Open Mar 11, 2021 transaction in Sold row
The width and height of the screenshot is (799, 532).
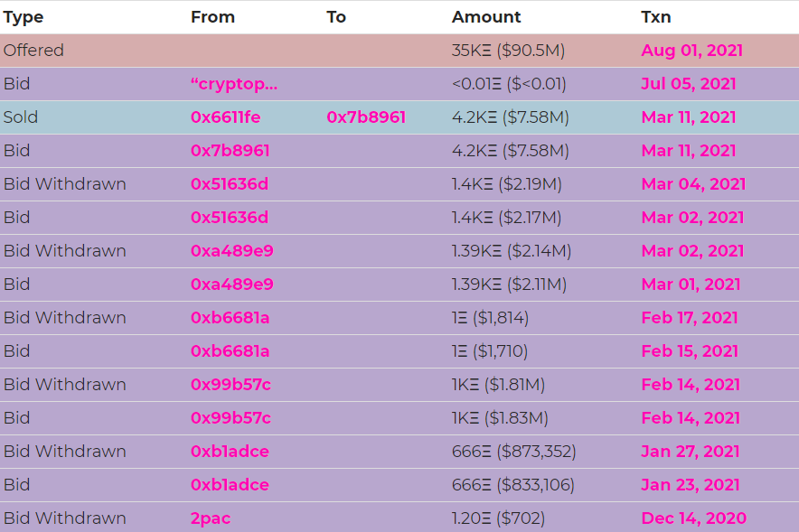click(x=689, y=117)
